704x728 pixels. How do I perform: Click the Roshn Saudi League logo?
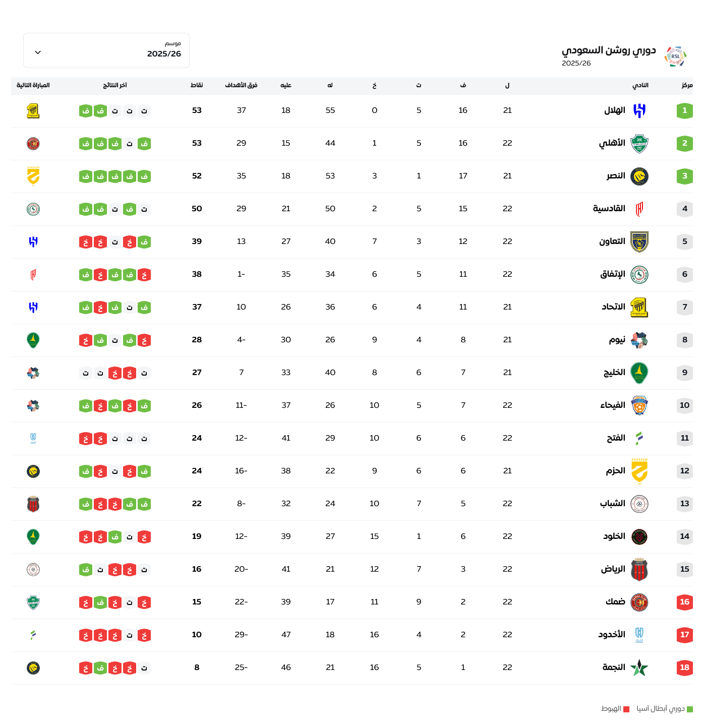675,56
